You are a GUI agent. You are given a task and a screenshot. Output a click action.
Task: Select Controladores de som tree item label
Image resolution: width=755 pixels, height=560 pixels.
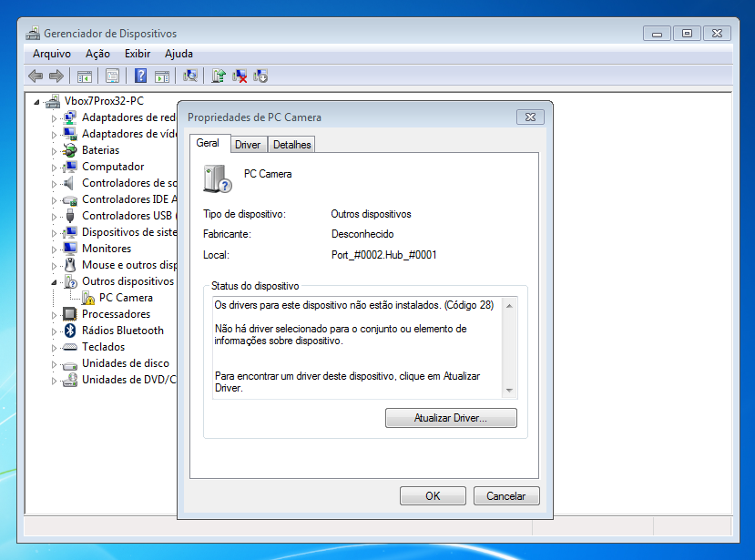click(129, 183)
